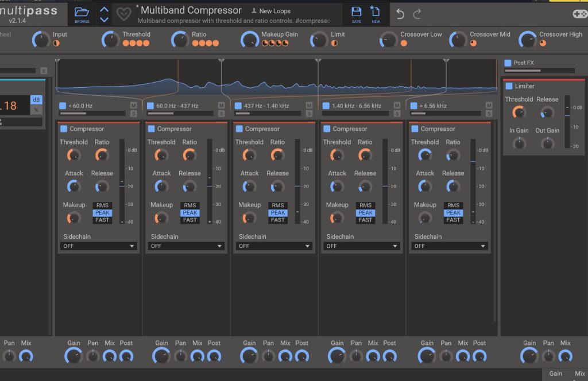
Task: Mute the < 60.0 Hz band
Action: (x=134, y=106)
